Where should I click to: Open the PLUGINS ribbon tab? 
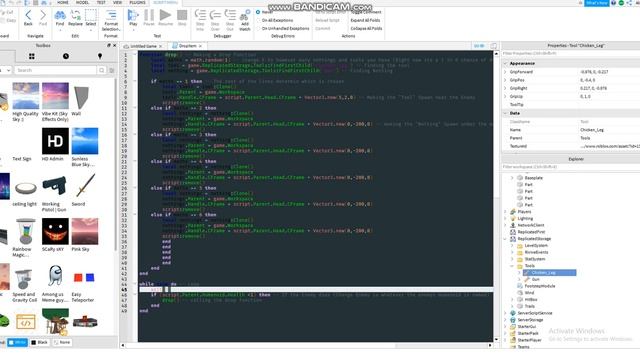[137, 2]
